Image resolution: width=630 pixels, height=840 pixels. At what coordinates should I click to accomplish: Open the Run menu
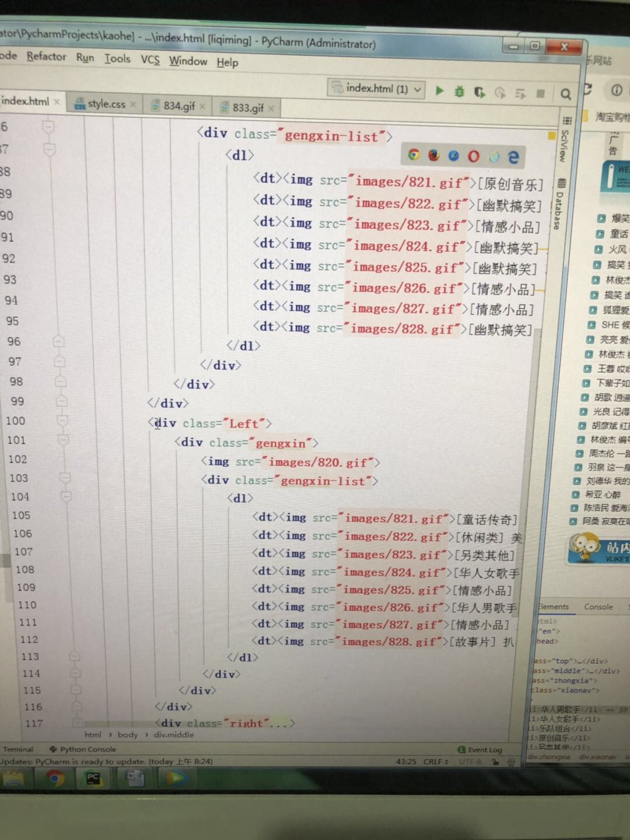[85, 58]
